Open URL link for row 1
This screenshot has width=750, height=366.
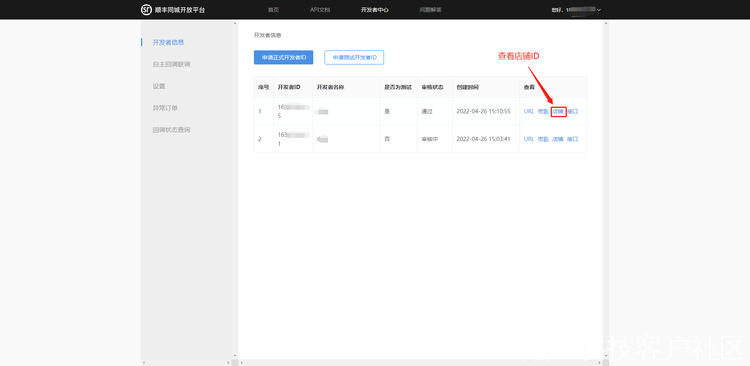[x=529, y=111]
